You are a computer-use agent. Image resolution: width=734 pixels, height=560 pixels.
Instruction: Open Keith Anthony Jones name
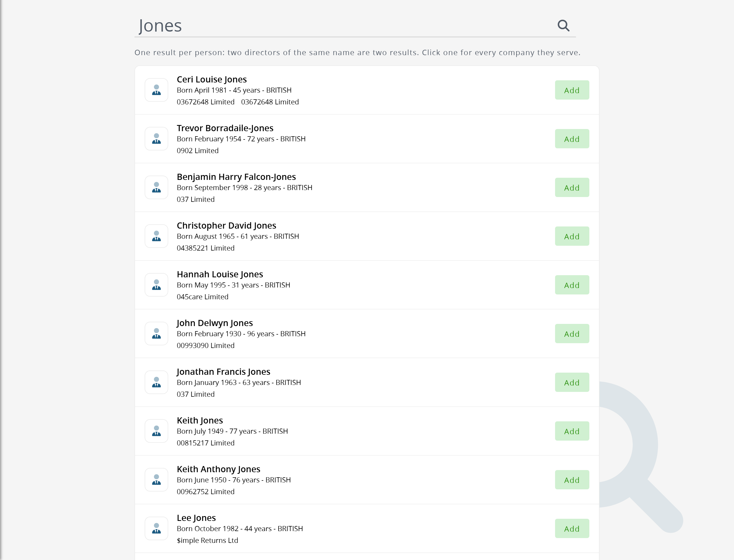click(218, 469)
